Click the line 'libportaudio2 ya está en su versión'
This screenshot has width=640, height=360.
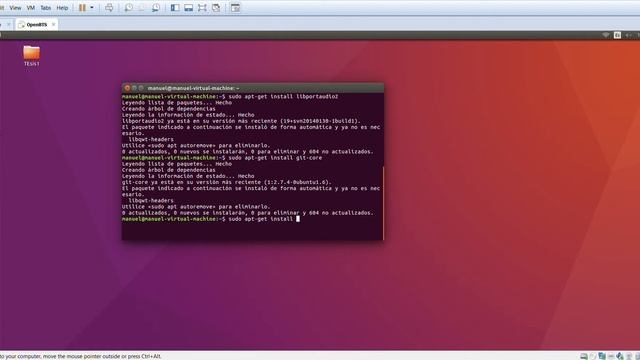coord(241,121)
